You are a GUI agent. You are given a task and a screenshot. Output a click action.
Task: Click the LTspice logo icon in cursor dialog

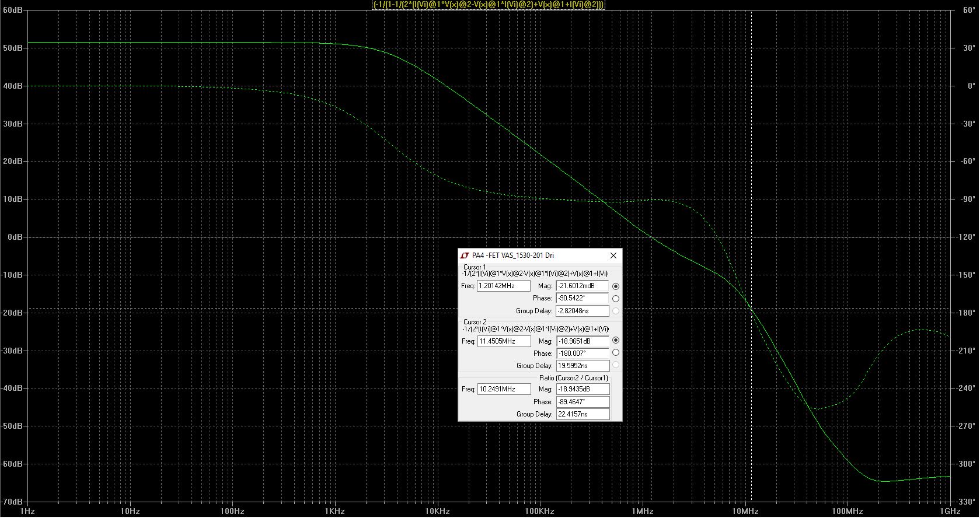click(x=465, y=256)
